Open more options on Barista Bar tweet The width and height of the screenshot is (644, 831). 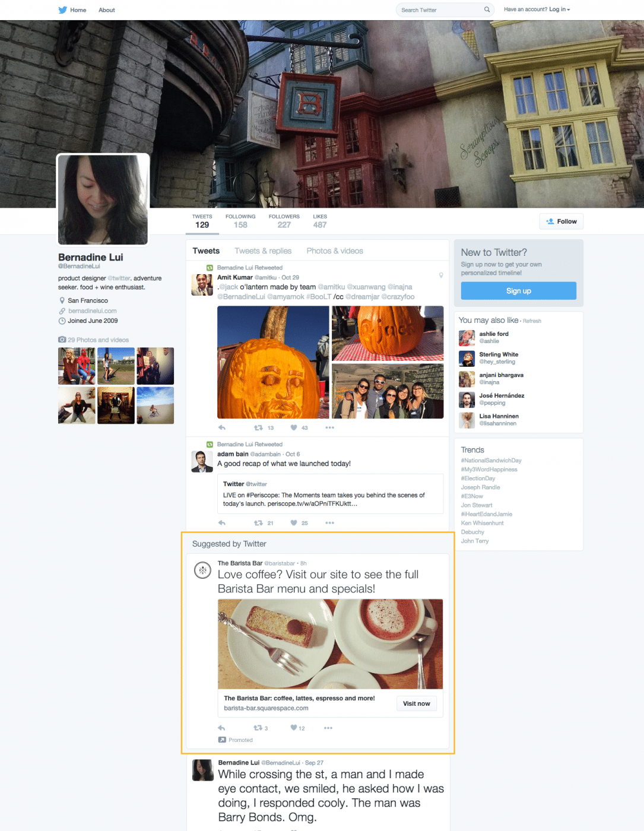[328, 728]
